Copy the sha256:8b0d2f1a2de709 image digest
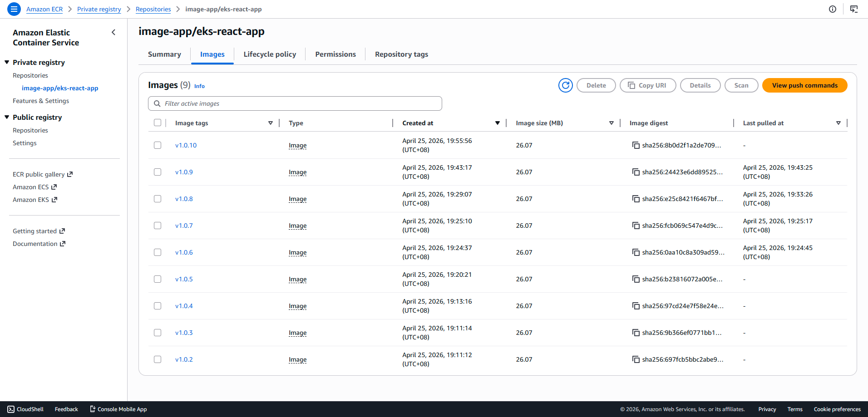 [636, 145]
